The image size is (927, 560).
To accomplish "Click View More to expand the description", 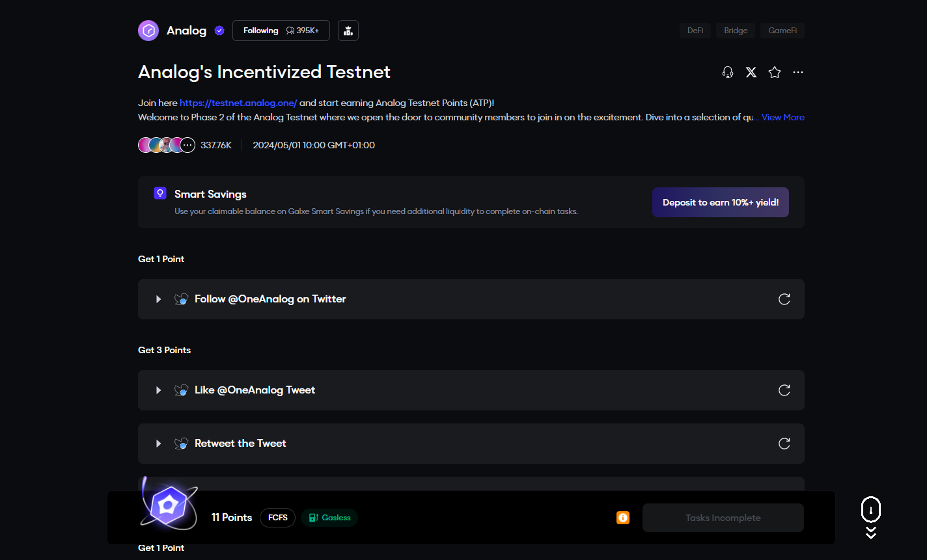I will (x=783, y=117).
